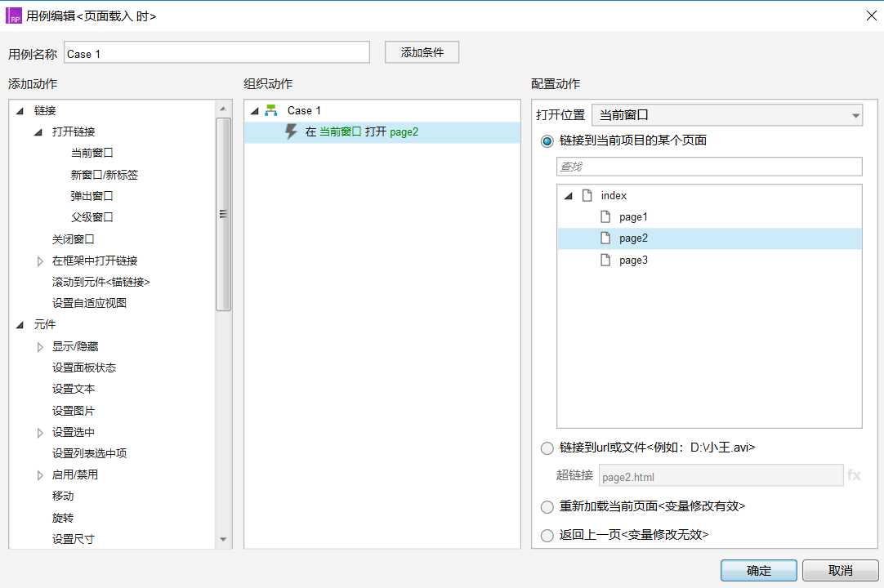Choose 父级窗口 action
884x588 pixels.
pyautogui.click(x=92, y=217)
